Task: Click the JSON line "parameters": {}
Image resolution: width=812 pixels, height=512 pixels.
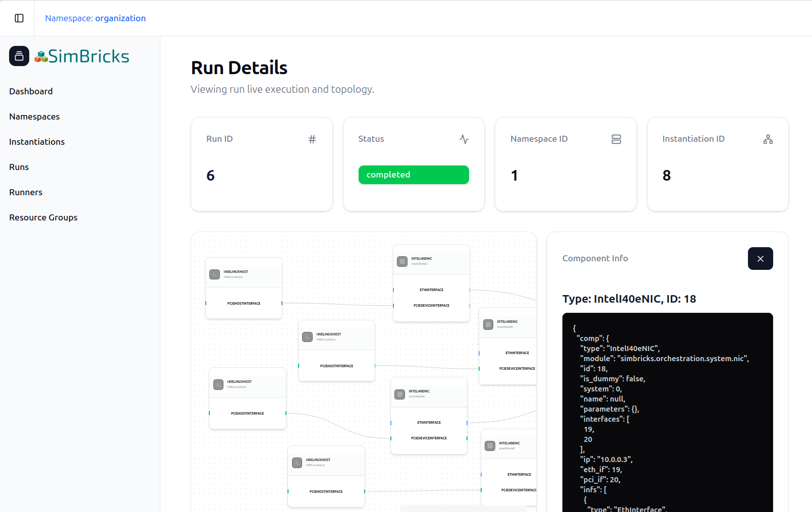Action: pyautogui.click(x=609, y=409)
